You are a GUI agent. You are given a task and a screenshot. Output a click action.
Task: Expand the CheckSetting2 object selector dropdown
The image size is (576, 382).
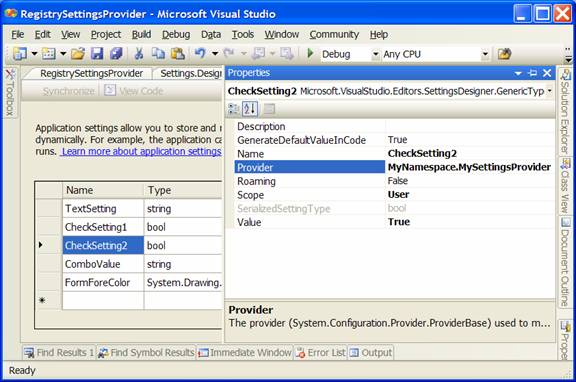(x=550, y=91)
